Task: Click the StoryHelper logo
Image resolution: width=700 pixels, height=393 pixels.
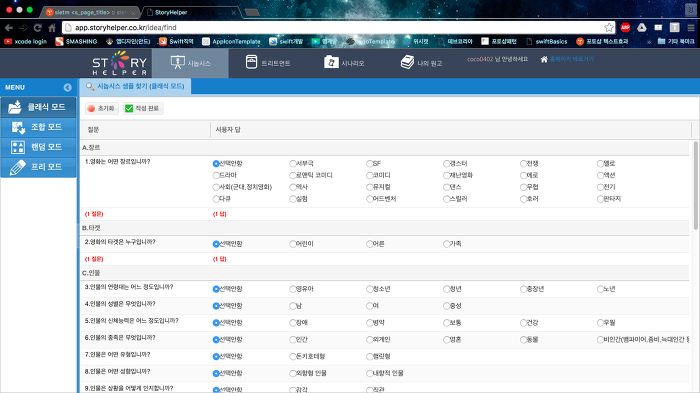Action: (120, 63)
